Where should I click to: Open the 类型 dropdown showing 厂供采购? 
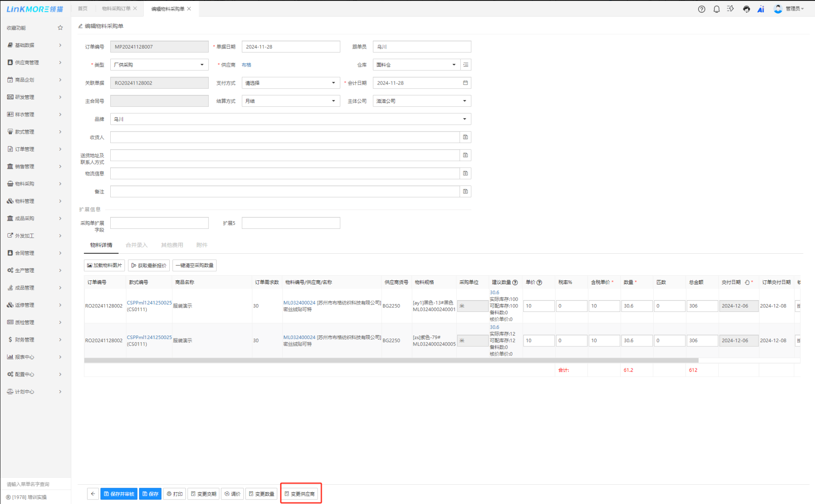pos(159,65)
